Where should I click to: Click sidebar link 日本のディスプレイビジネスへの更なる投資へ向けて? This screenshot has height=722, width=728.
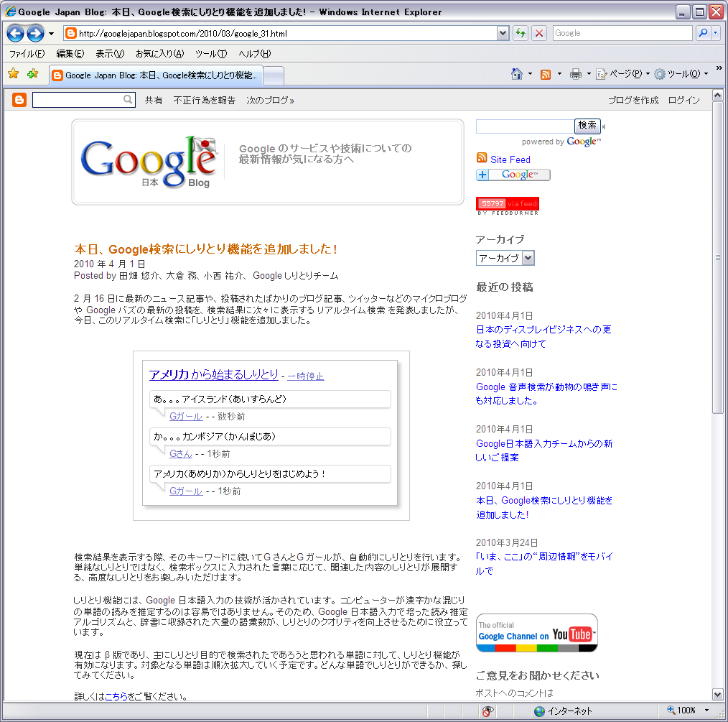pos(543,336)
